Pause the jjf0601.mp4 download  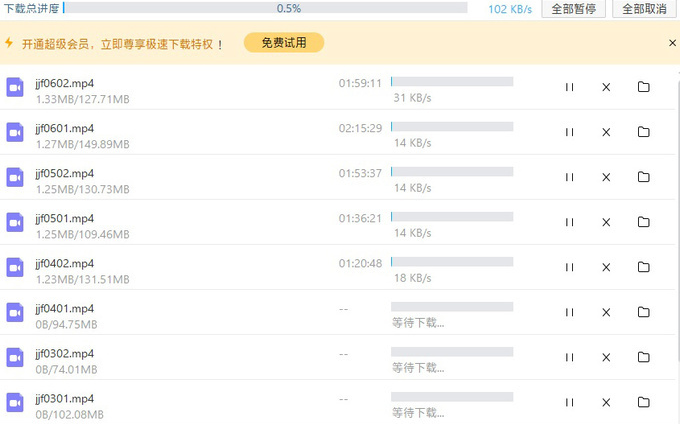[569, 132]
